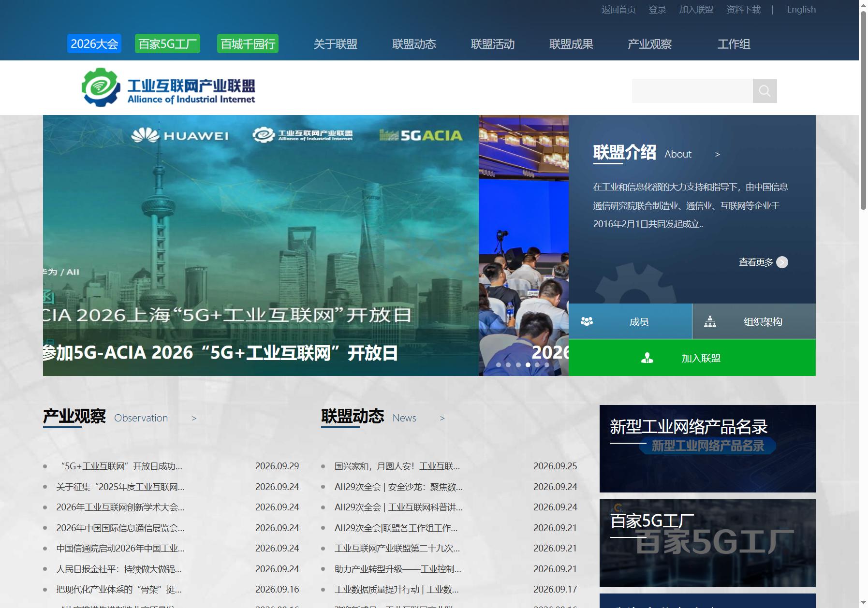Click the 查看更多 circular arrow icon
This screenshot has width=868, height=608.
point(782,262)
